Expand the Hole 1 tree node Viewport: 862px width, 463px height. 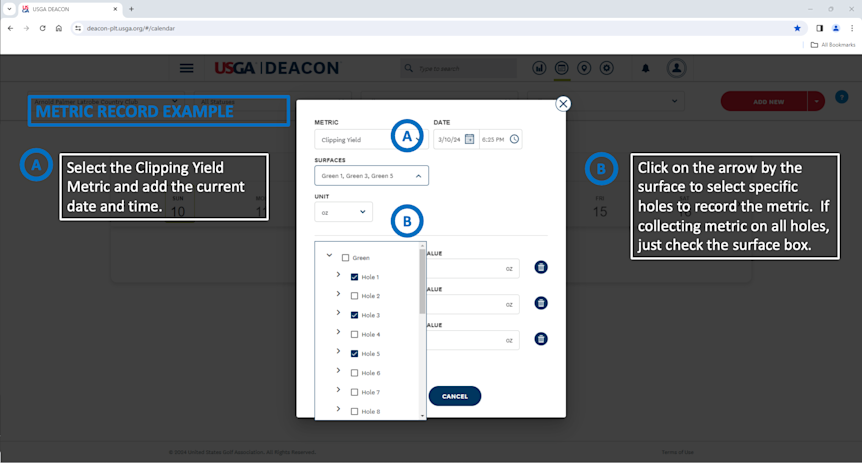tap(338, 274)
